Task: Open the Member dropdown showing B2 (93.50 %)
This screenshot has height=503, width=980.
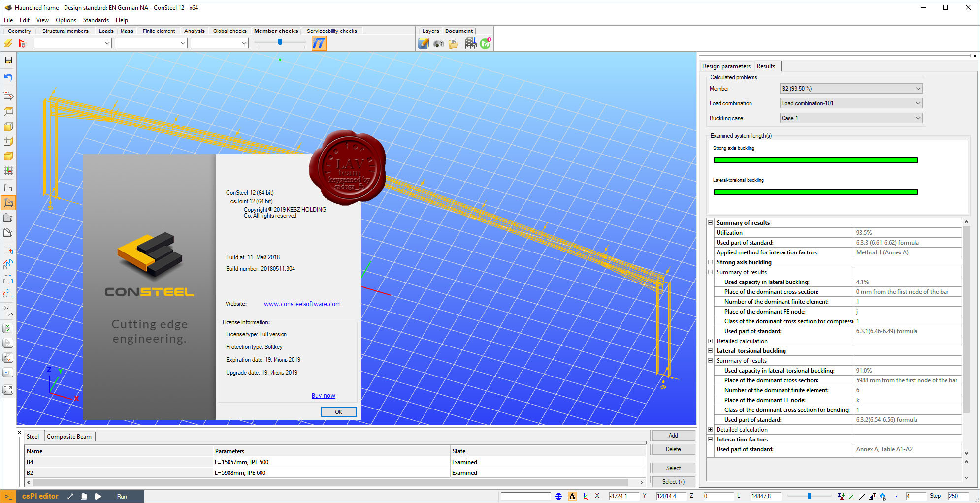Action: coord(851,89)
